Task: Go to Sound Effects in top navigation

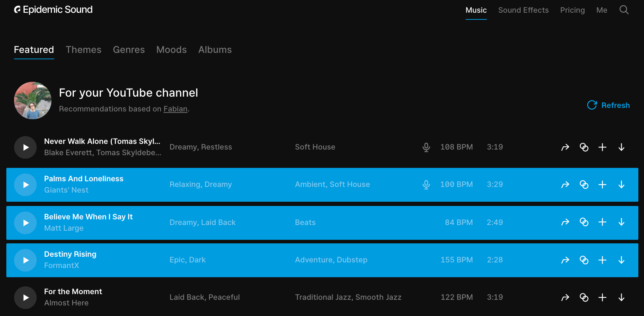Action: coord(523,10)
